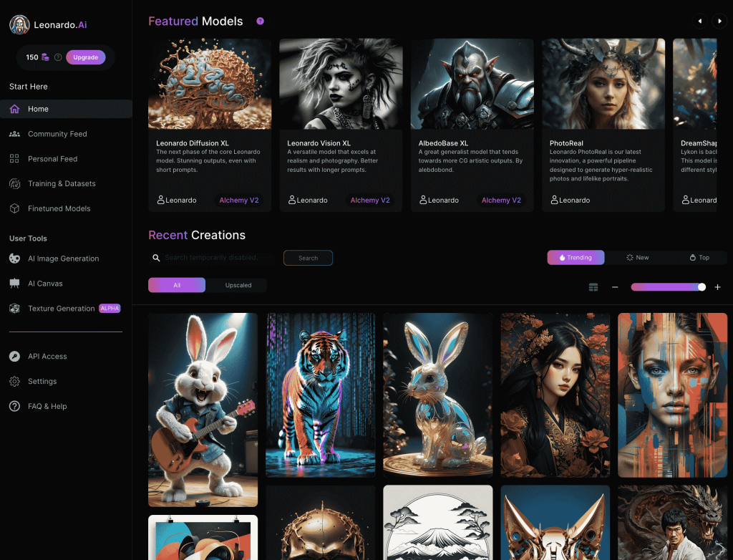
Task: Click the AI Canvas easel icon
Action: [x=14, y=284]
